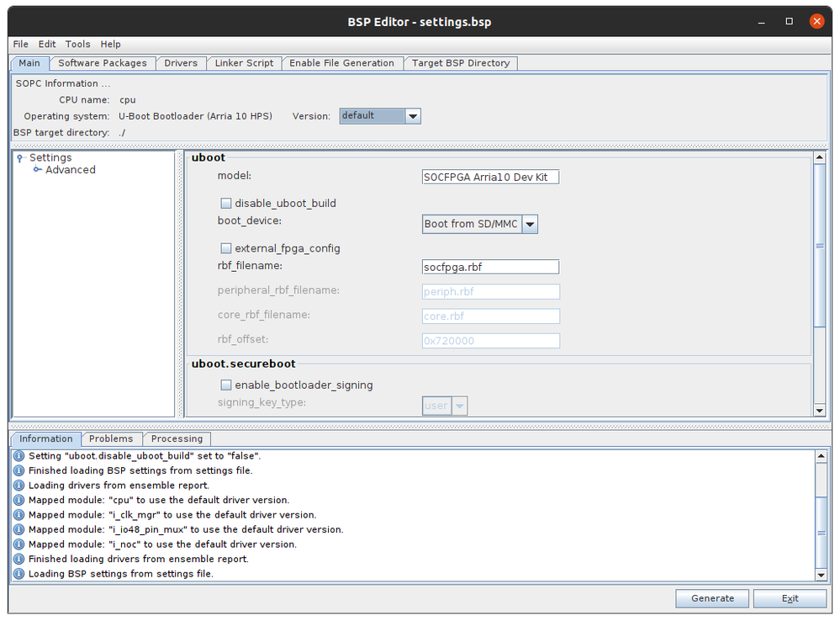The width and height of the screenshot is (840, 621).
Task: Click settings panel scrollbar up arrow
Action: (819, 157)
